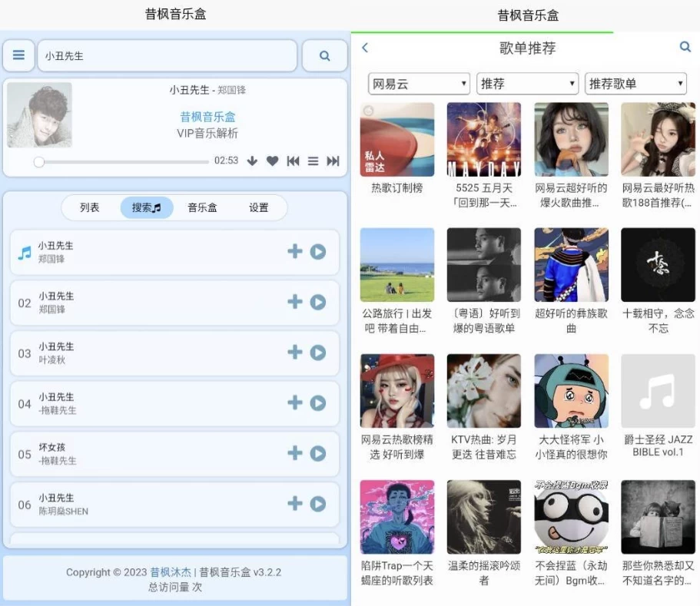Click the playback progress slider
700x606 pixels.
123,161
